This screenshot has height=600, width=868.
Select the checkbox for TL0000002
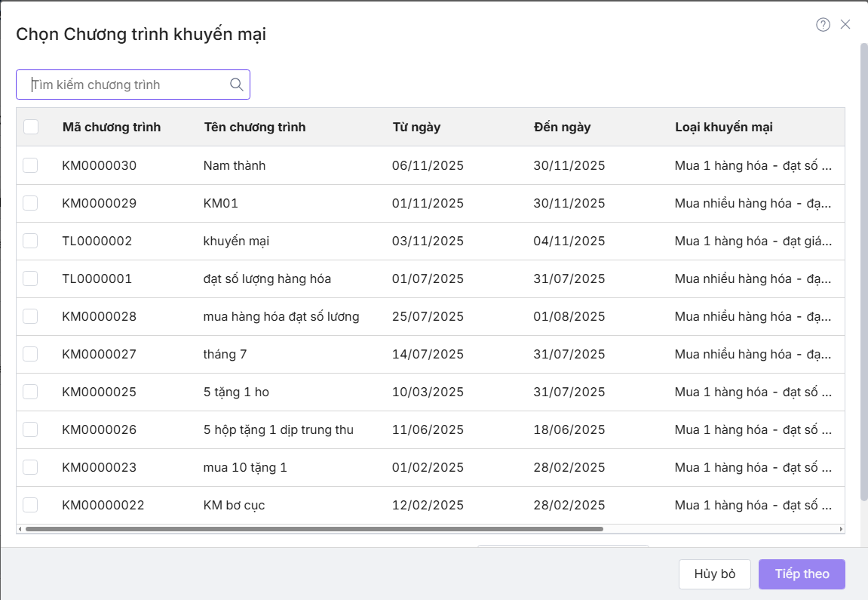(30, 241)
